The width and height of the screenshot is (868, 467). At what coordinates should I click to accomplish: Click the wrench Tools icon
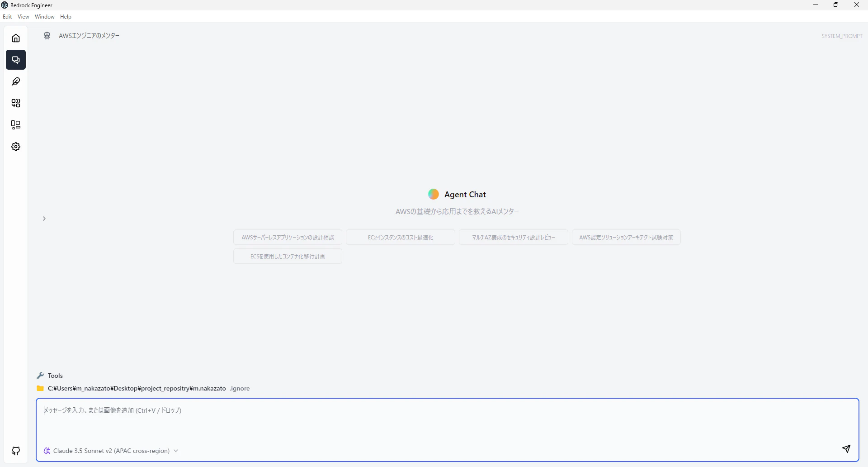pyautogui.click(x=40, y=376)
